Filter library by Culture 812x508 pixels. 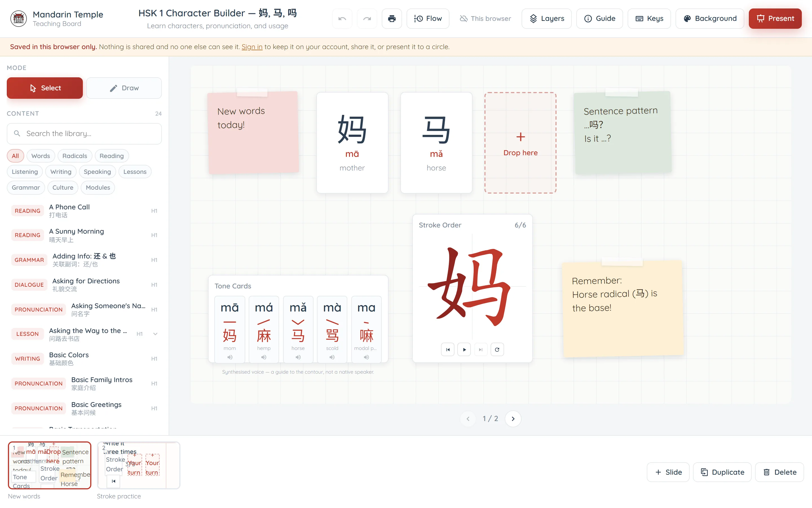tap(63, 187)
